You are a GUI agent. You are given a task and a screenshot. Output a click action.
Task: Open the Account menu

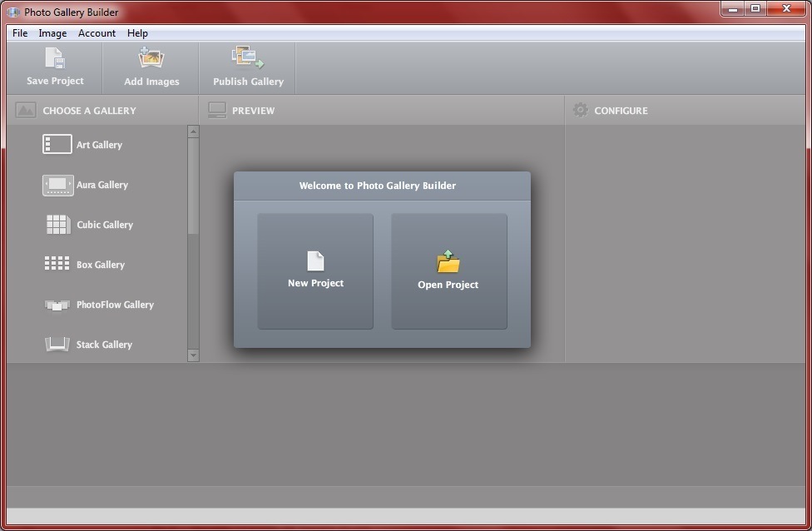[x=97, y=32]
